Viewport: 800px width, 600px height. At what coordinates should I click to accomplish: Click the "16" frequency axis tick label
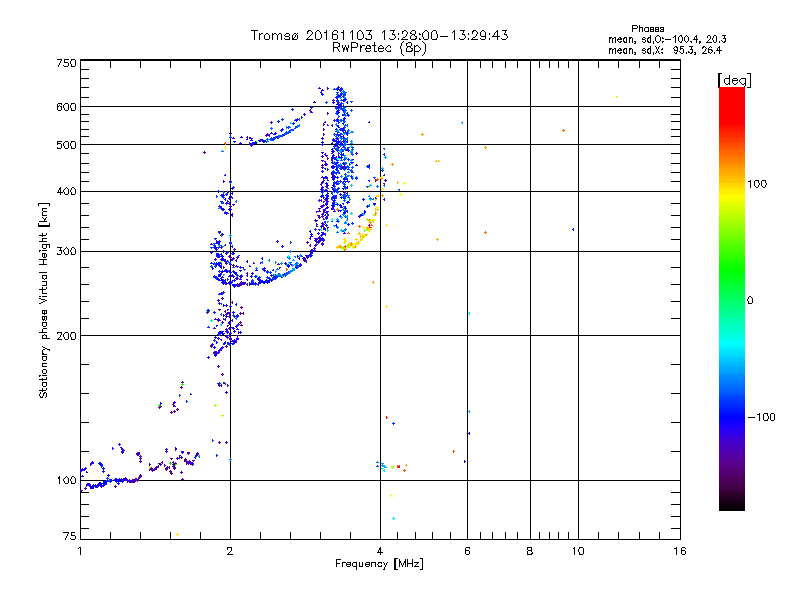680,551
